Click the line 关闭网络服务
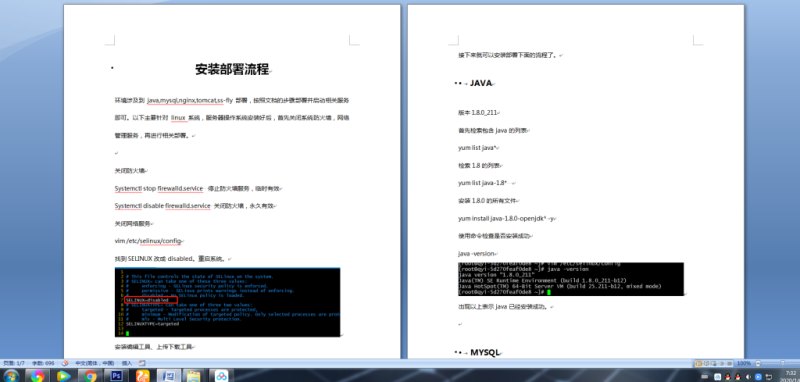800x382 pixels. (x=133, y=224)
